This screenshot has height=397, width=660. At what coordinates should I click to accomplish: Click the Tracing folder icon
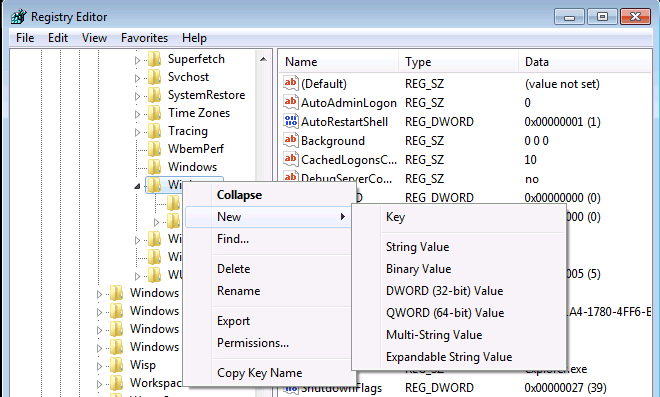point(154,131)
